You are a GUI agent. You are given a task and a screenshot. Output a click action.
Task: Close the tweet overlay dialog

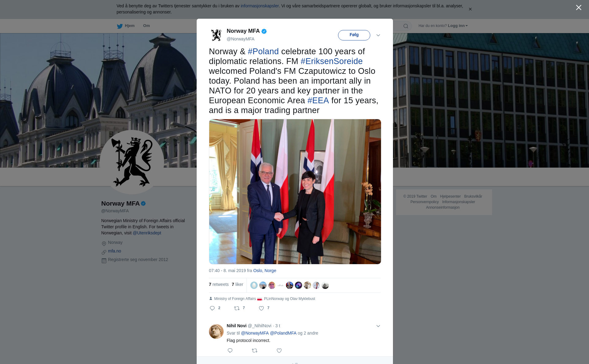[x=579, y=8]
